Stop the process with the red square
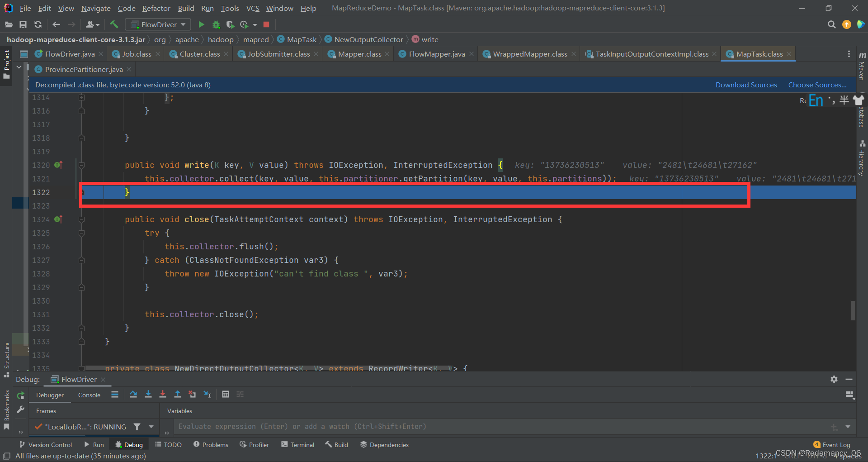The height and width of the screenshot is (462, 868). 266,24
